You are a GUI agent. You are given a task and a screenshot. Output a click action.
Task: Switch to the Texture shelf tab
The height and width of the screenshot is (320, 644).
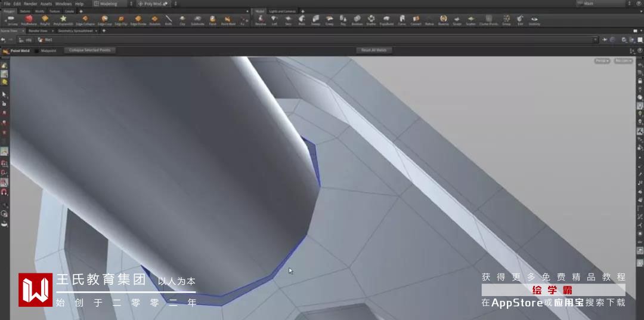55,11
